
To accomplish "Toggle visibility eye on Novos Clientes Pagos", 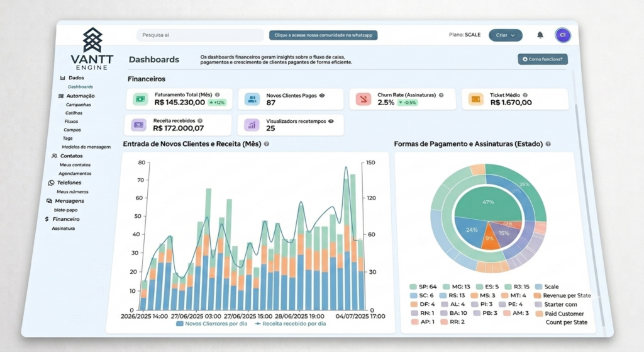I will tap(322, 96).
